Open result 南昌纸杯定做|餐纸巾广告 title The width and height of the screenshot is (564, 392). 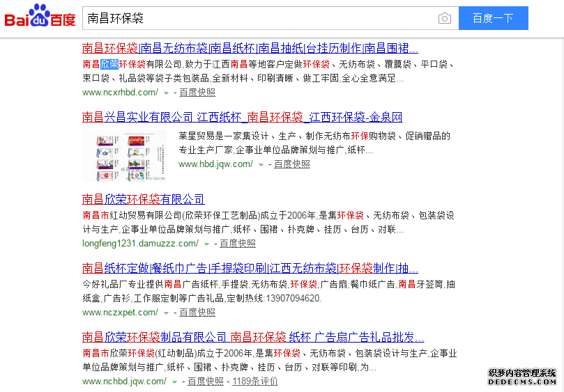250,268
